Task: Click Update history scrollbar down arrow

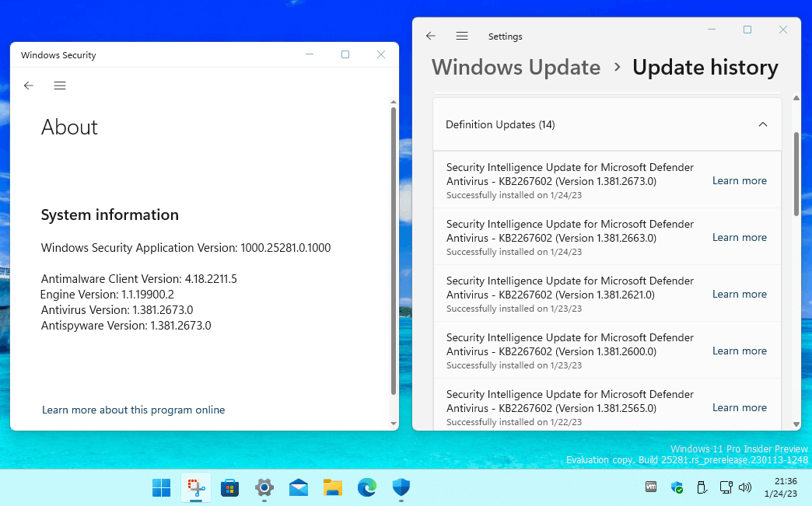Action: tap(796, 424)
